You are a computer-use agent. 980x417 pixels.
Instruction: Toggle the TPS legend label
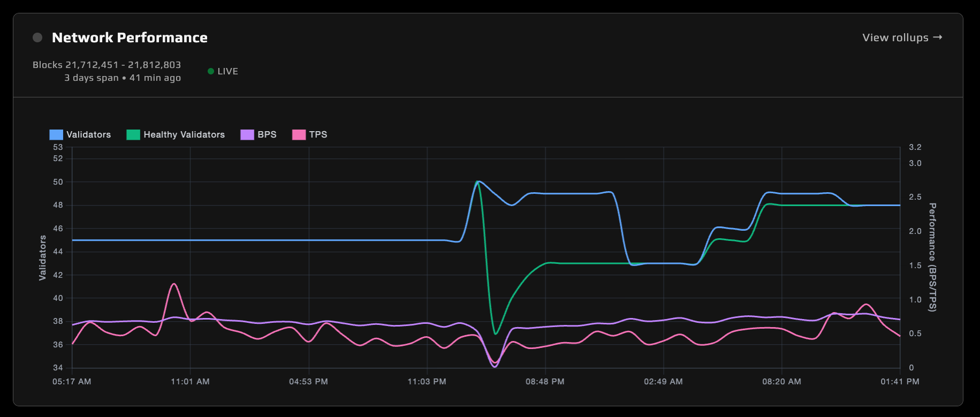coord(318,135)
